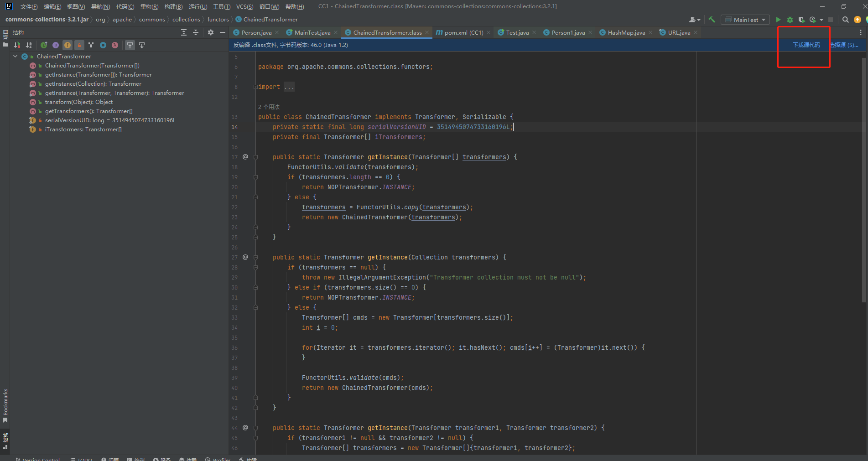Close the HashMap.java tab

[x=650, y=32]
